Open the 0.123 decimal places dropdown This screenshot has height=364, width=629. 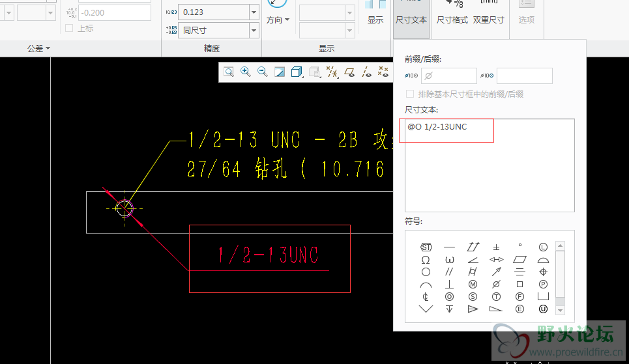click(x=254, y=12)
